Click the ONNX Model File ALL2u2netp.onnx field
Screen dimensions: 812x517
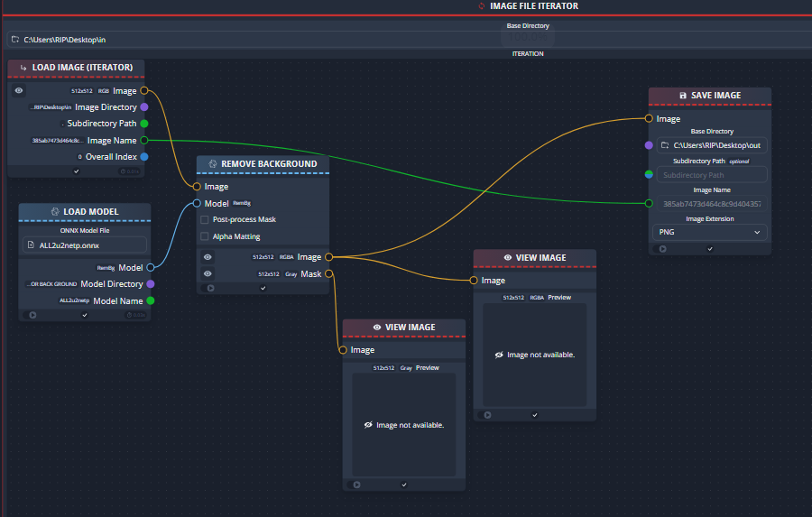(85, 245)
